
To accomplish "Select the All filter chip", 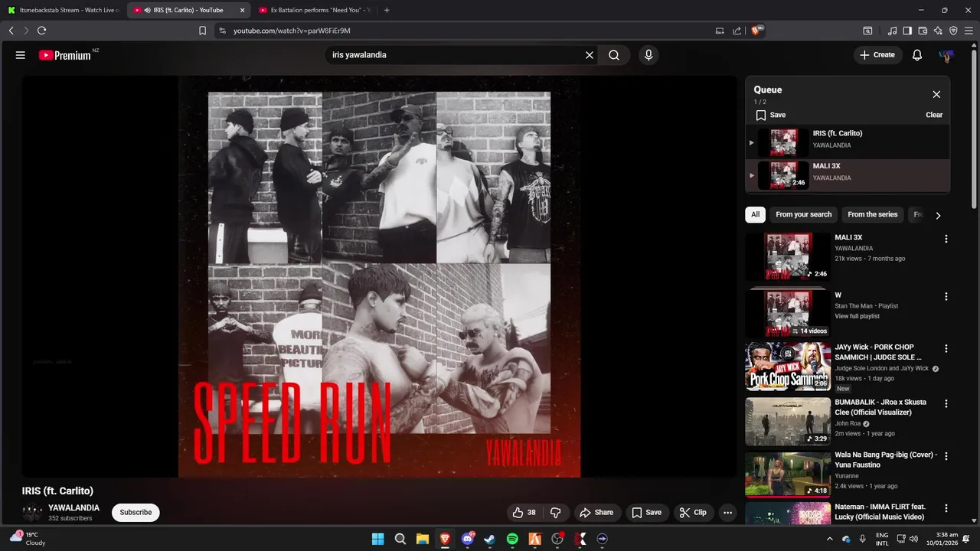I will (755, 214).
